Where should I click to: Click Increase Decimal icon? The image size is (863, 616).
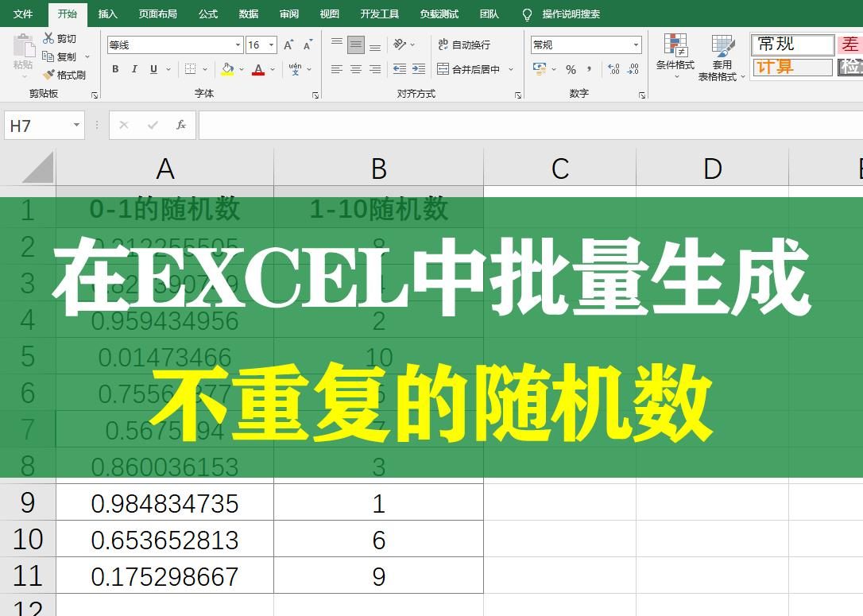click(613, 69)
